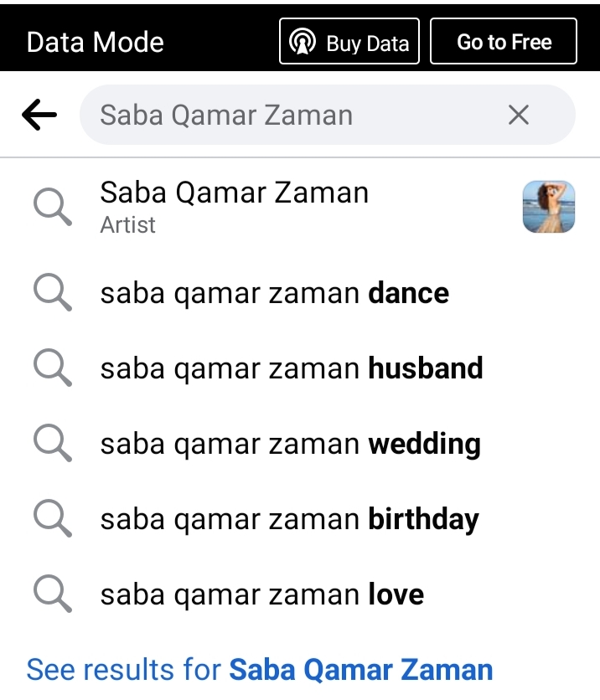Viewport: 600px width, 700px height.
Task: Click magnifier icon beside dance suggestion
Action: tap(53, 292)
